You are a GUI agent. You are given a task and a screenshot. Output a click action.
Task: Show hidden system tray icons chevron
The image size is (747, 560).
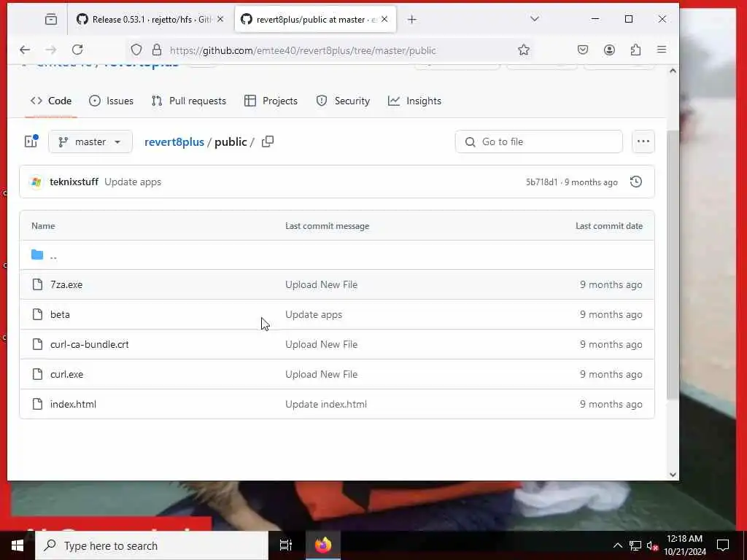point(617,545)
